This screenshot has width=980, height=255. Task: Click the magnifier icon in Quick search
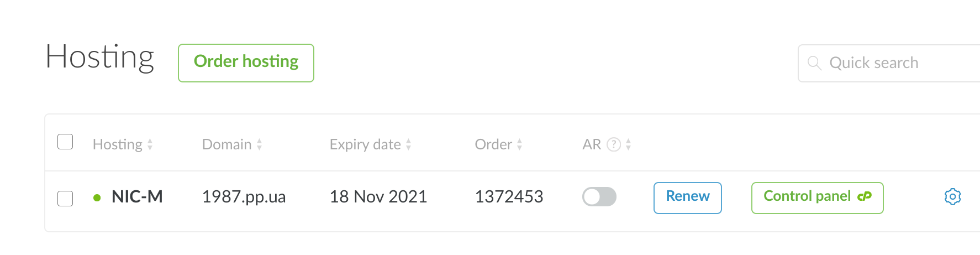(x=814, y=63)
